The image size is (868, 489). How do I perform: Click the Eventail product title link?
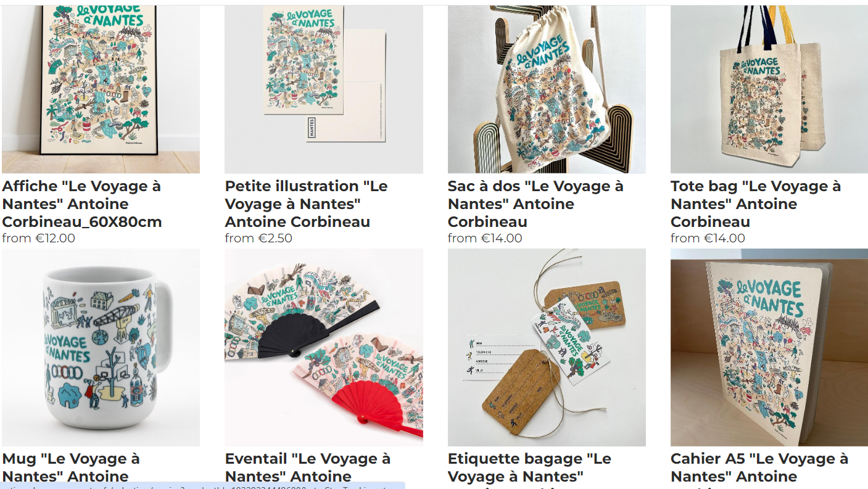(x=308, y=468)
